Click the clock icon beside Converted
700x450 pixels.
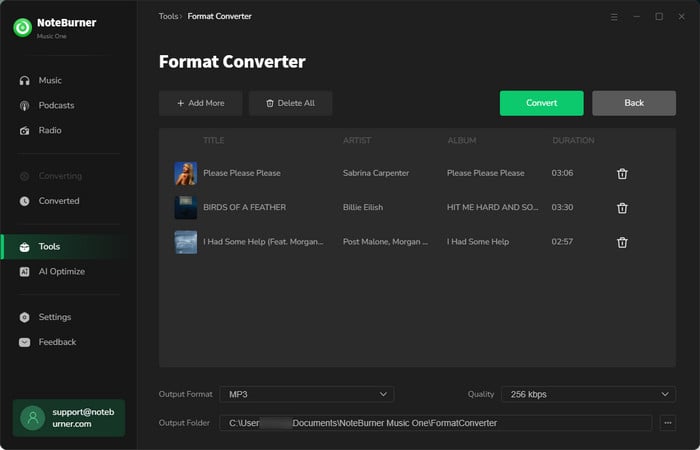pos(25,201)
